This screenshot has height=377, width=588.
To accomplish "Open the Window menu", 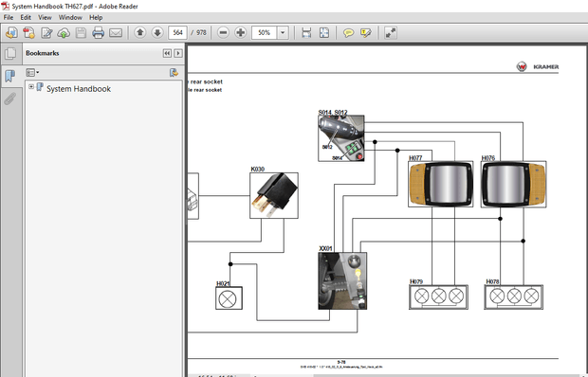I will (70, 17).
